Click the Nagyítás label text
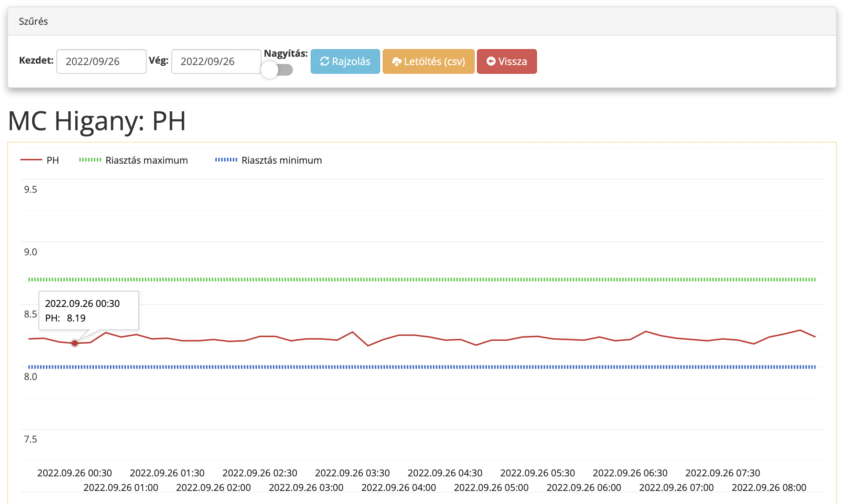Viewport: 844px width, 504px height. (x=286, y=53)
